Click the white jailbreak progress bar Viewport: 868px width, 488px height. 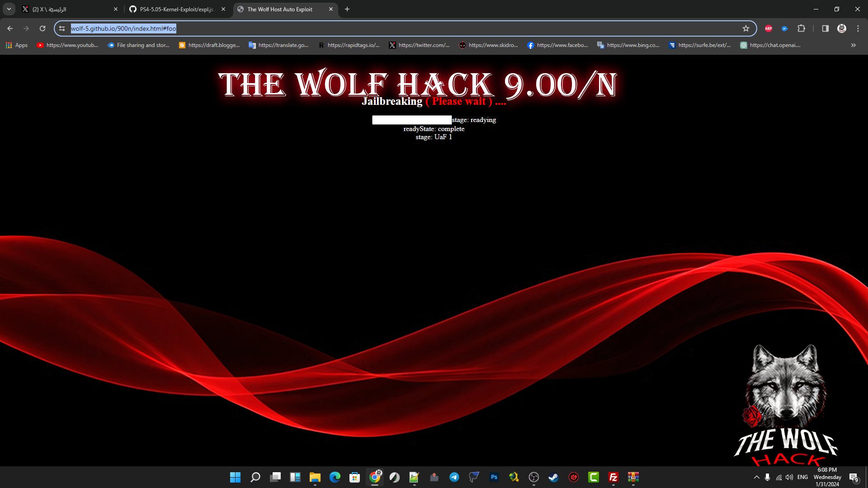411,120
